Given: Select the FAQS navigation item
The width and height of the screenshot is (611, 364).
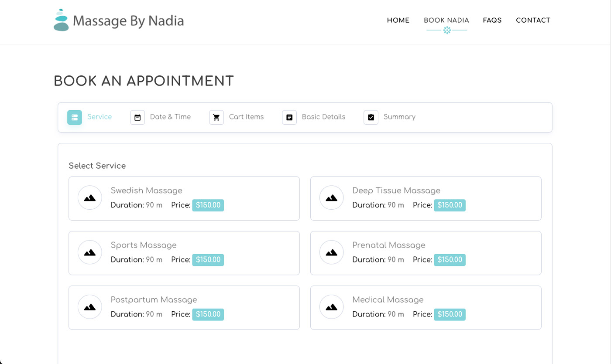Looking at the screenshot, I should coord(492,20).
